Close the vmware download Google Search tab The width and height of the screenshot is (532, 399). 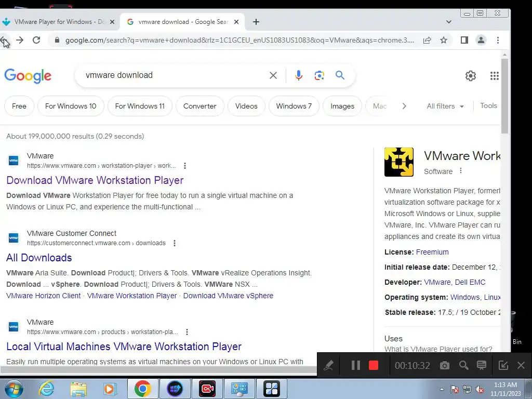(236, 22)
